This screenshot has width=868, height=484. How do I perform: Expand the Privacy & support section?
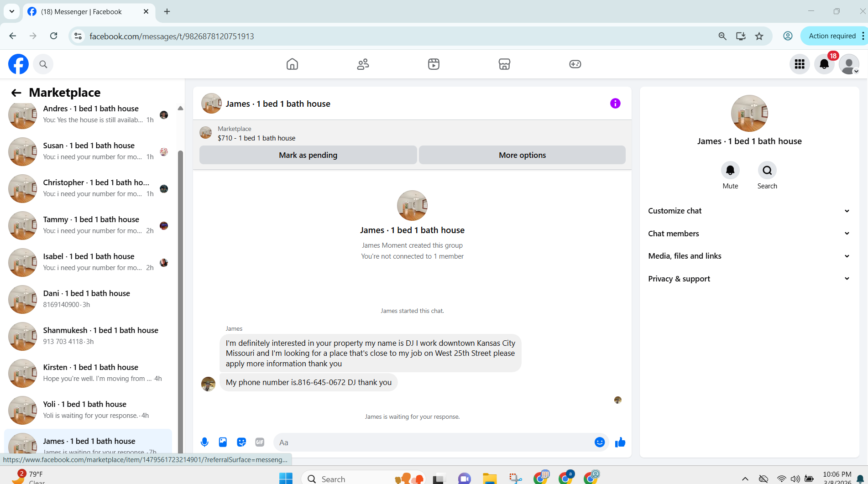749,279
